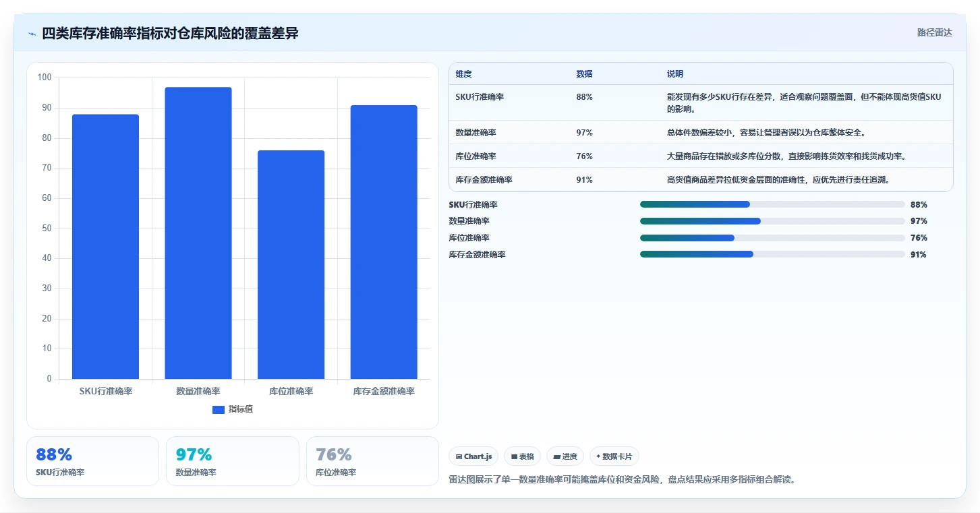Image resolution: width=980 pixels, height=513 pixels.
Task: Click footer note starting 雷达图展示了
Action: pos(622,480)
